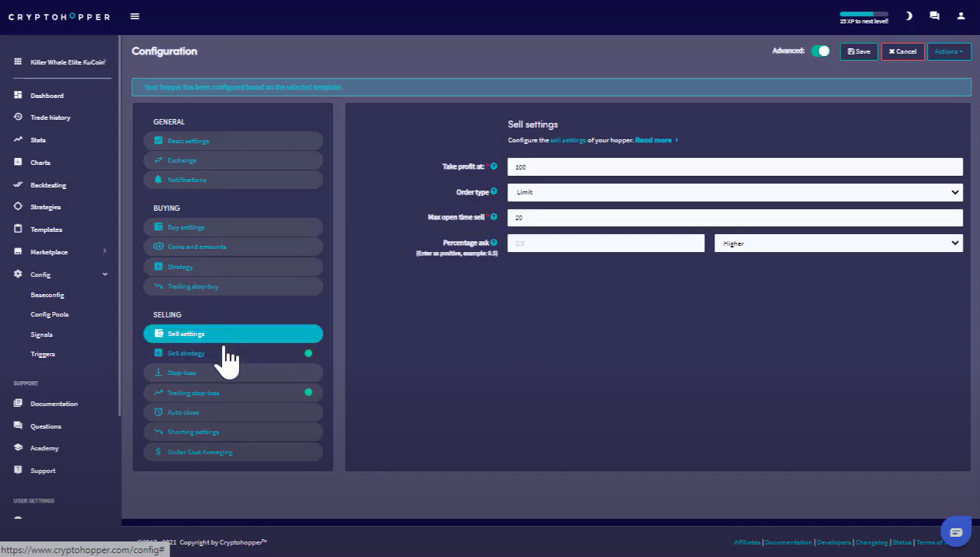Open the Order type dropdown
This screenshot has width=980, height=557.
pos(734,192)
